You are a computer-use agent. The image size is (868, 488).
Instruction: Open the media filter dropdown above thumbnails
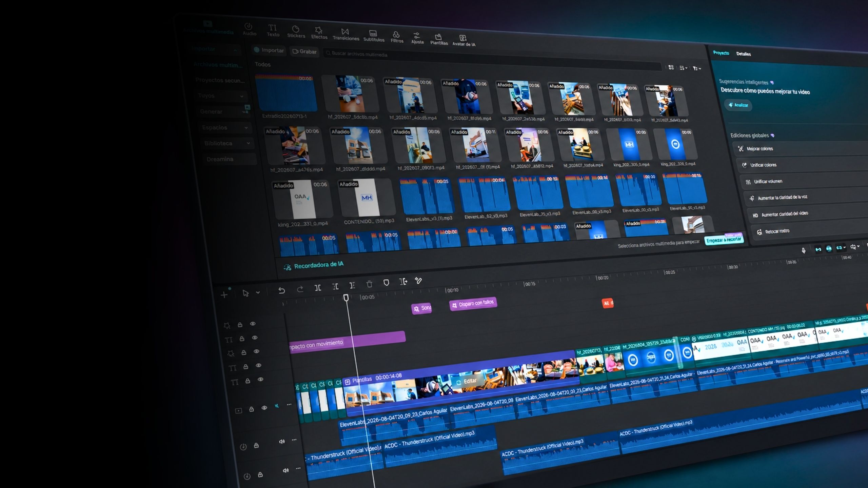696,68
